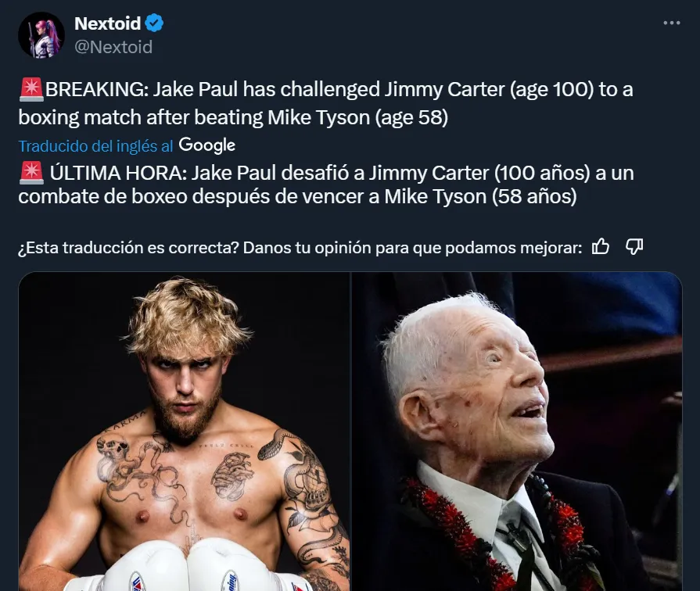Click the blue verified checkmark badge
Image resolution: width=700 pixels, height=591 pixels.
[x=154, y=23]
